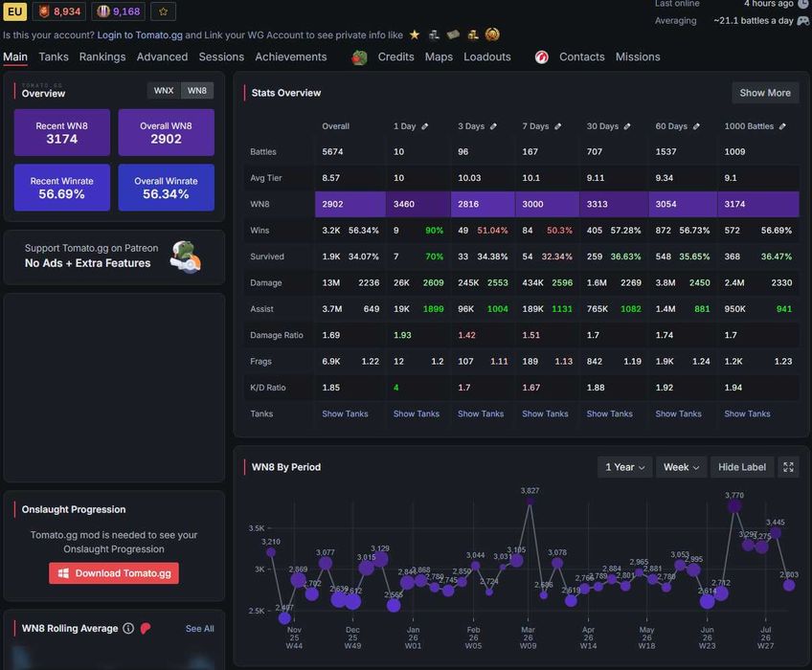812x670 pixels.
Task: Expand the WN8 By Period chart fullscreen
Action: 788,467
